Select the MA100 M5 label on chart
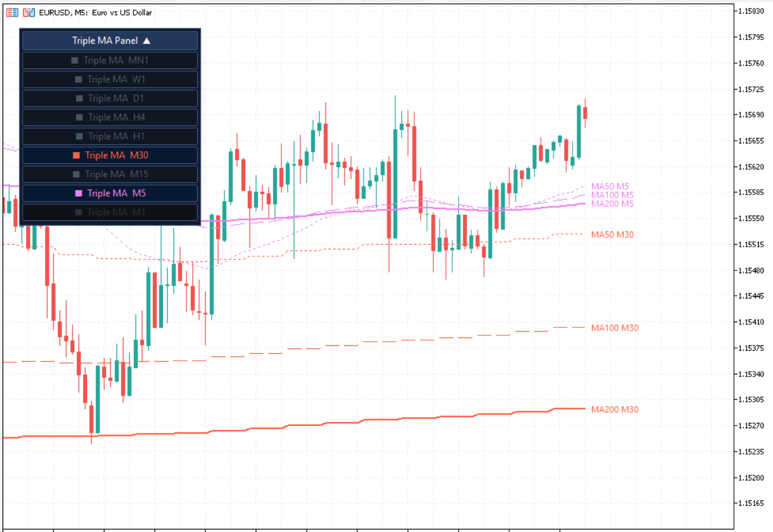Image resolution: width=773 pixels, height=532 pixels. tap(612, 195)
